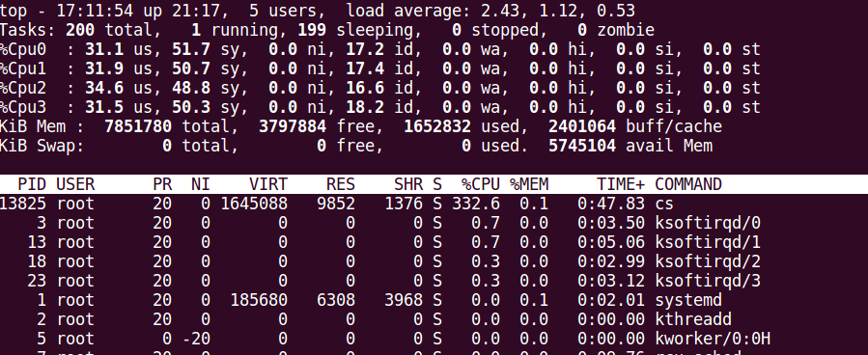Click the kworker/0:0H command
The image size is (868, 355).
point(713,339)
